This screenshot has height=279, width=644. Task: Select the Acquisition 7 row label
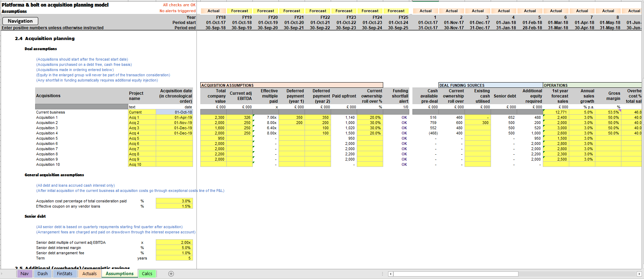47,149
